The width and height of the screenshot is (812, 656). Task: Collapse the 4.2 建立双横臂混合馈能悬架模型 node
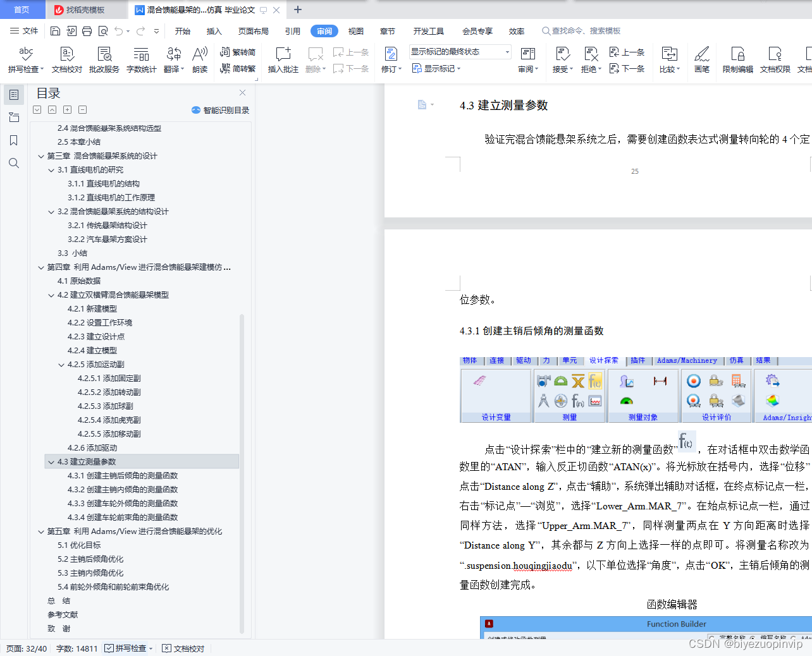click(x=51, y=295)
